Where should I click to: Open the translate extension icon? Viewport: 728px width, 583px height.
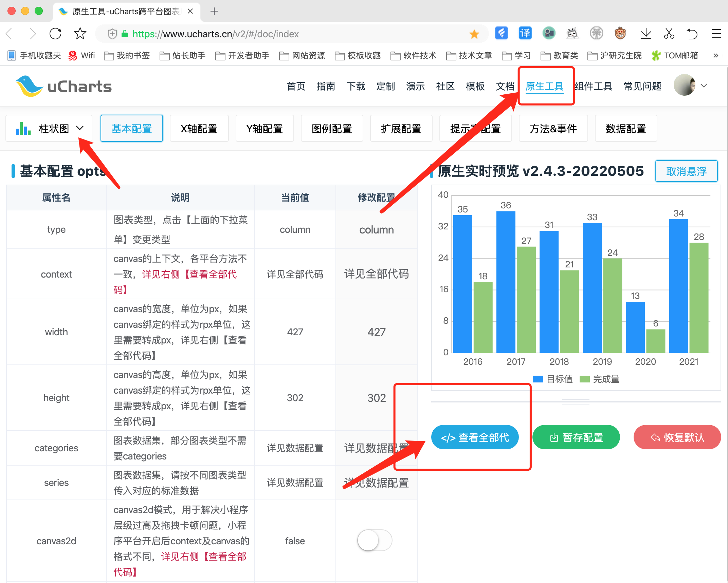point(525,33)
